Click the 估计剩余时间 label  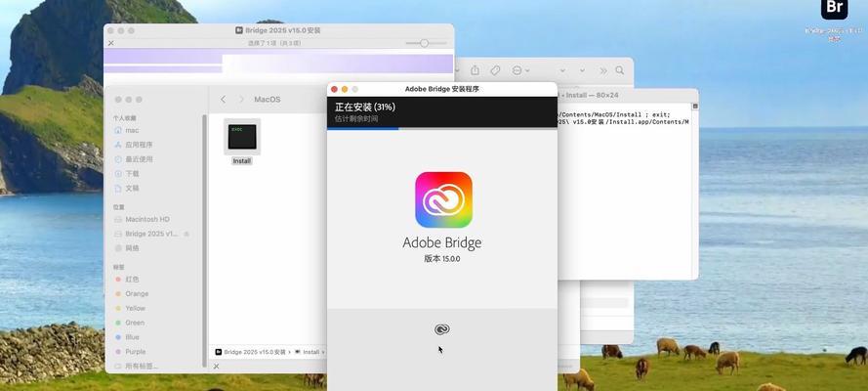tap(356, 118)
